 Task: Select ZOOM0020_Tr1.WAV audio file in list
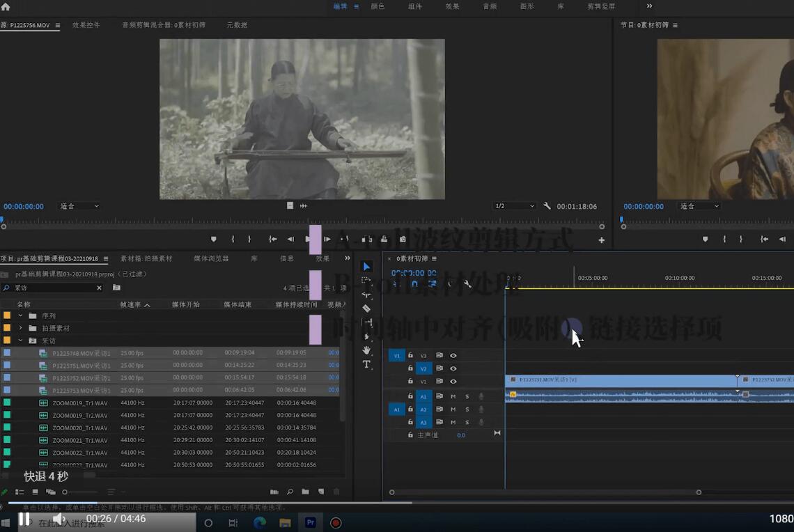(x=79, y=428)
